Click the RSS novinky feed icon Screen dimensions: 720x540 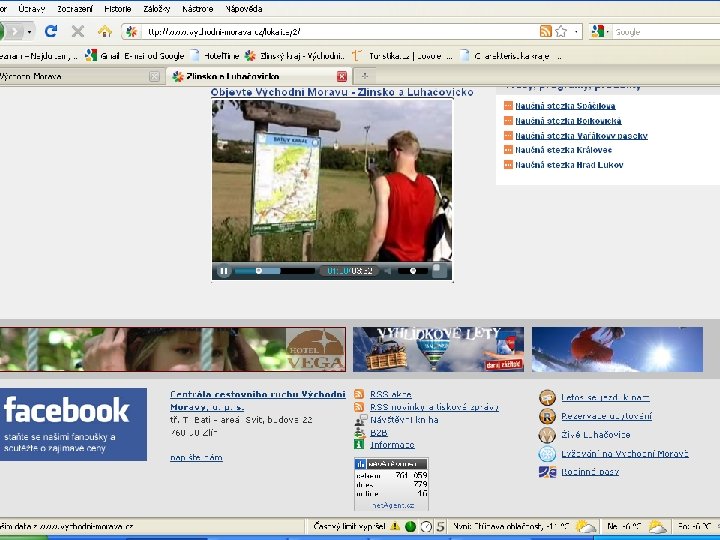(359, 407)
